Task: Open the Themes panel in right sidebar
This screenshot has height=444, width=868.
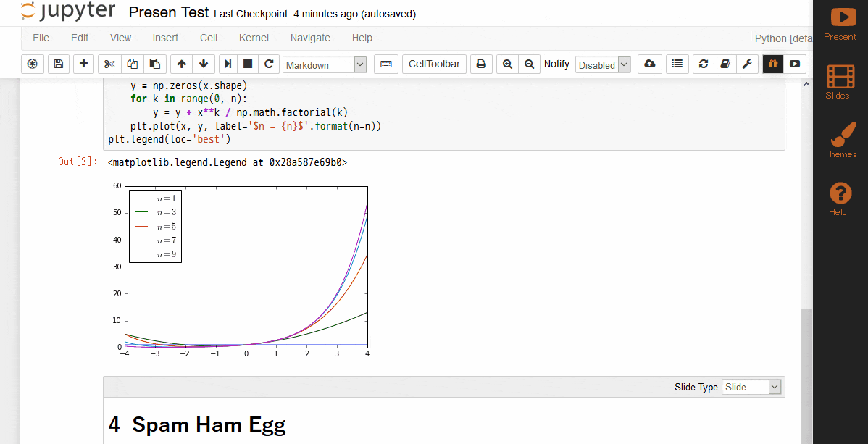Action: 840,138
